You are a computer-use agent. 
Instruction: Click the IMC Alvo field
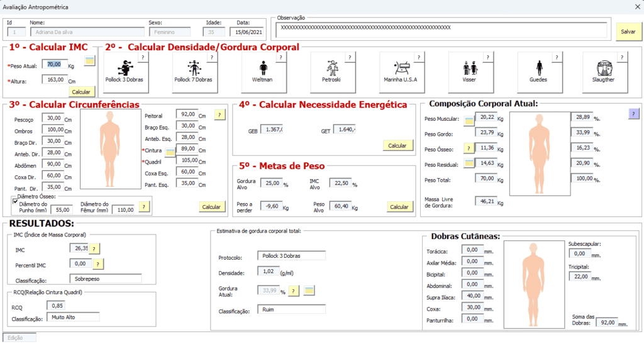click(x=340, y=184)
